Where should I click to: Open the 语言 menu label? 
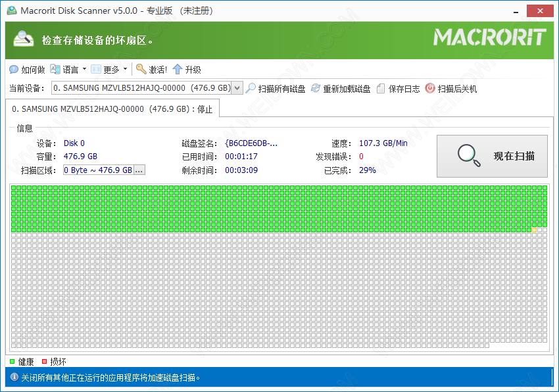pyautogui.click(x=70, y=70)
